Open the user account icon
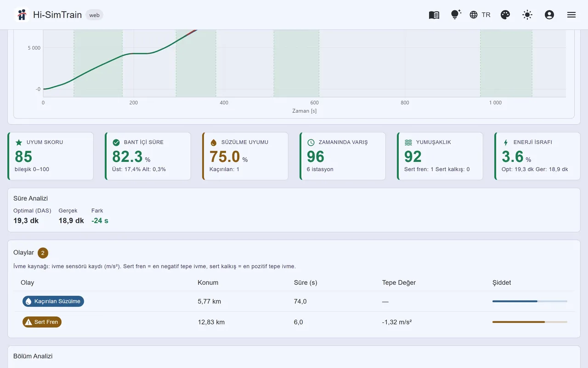This screenshot has width=588, height=368. [549, 15]
